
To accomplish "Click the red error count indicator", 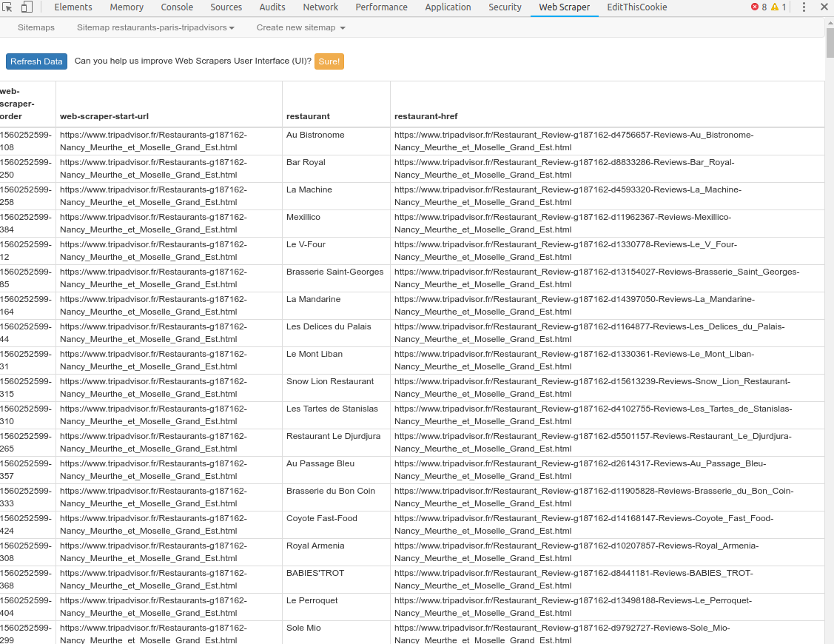I will tap(759, 7).
